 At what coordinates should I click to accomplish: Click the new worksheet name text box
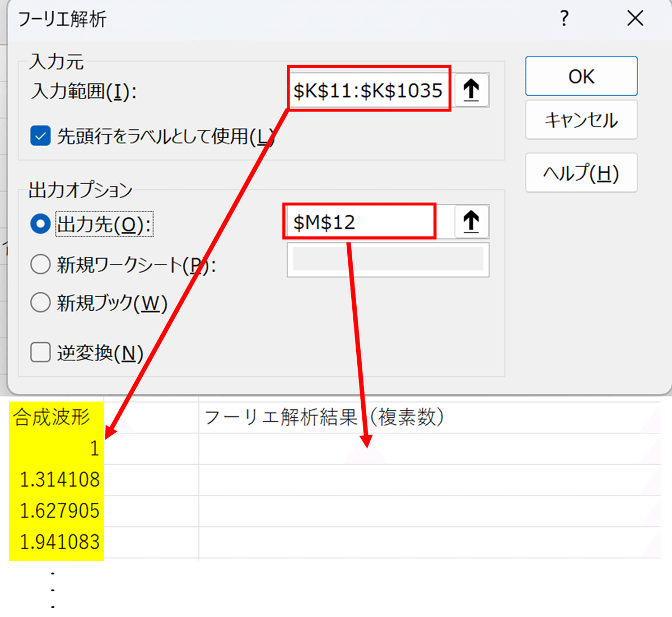[x=387, y=259]
